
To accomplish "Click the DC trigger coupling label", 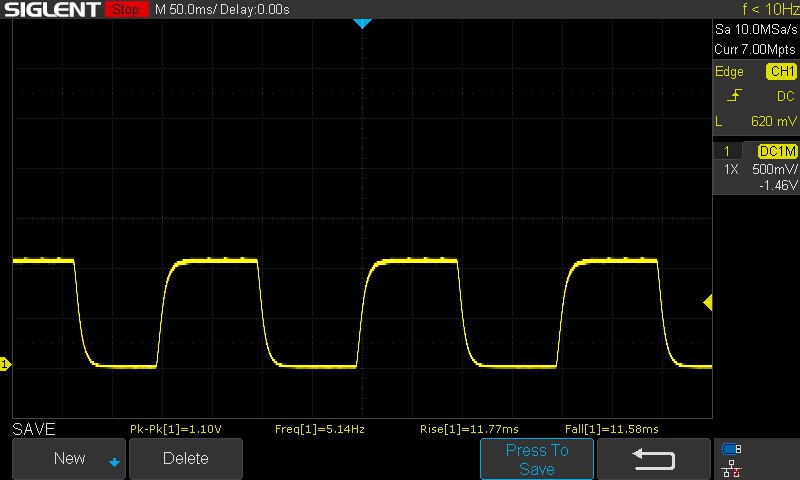I will pyautogui.click(x=786, y=96).
